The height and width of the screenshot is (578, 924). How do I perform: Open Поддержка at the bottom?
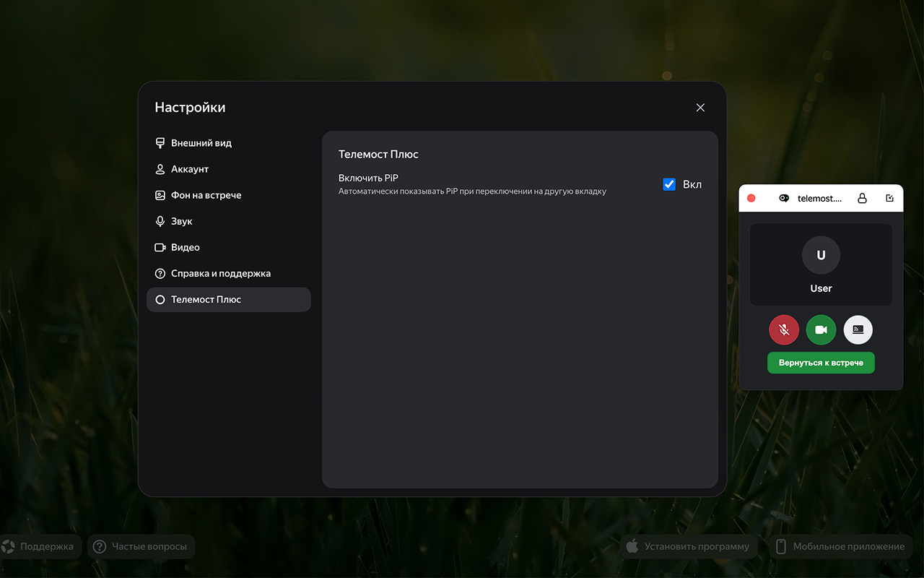[x=40, y=547]
